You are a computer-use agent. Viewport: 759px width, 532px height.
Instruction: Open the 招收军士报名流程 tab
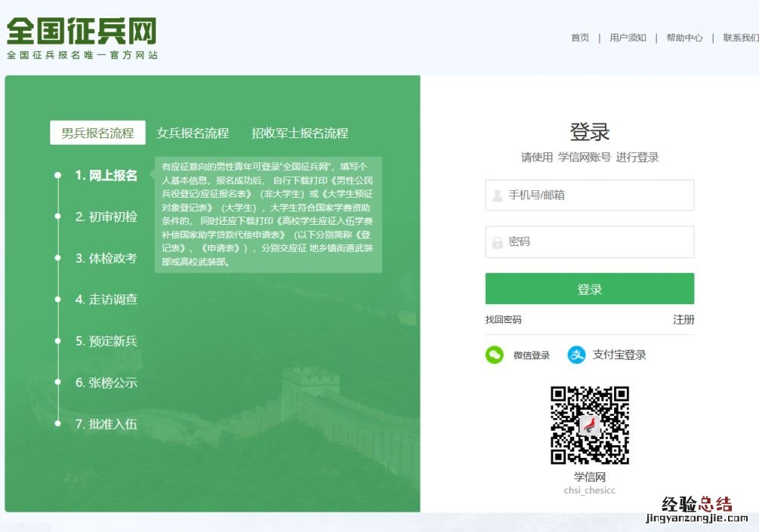[300, 133]
